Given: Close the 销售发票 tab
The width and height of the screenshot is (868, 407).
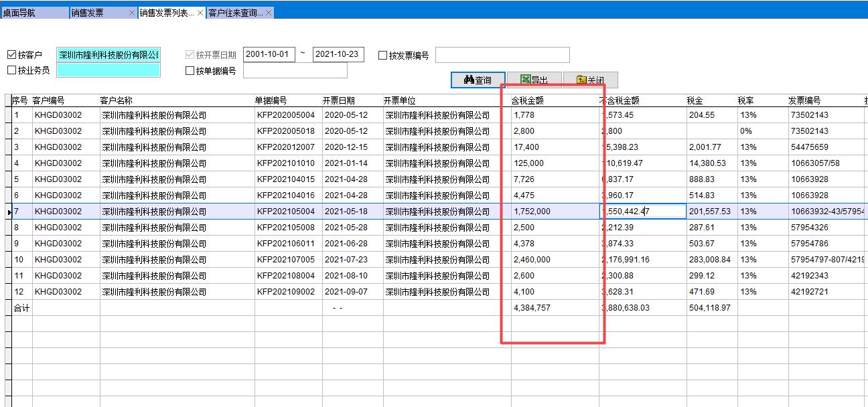Looking at the screenshot, I should [132, 13].
